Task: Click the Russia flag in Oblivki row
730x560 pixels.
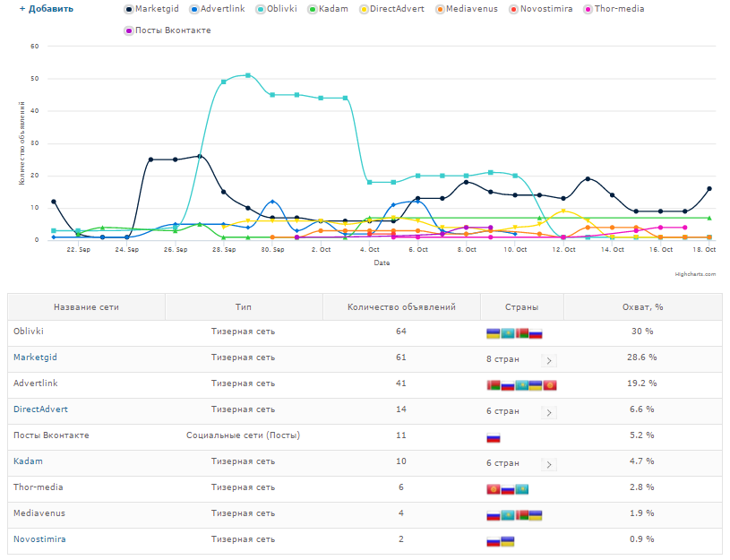Action: tap(536, 333)
